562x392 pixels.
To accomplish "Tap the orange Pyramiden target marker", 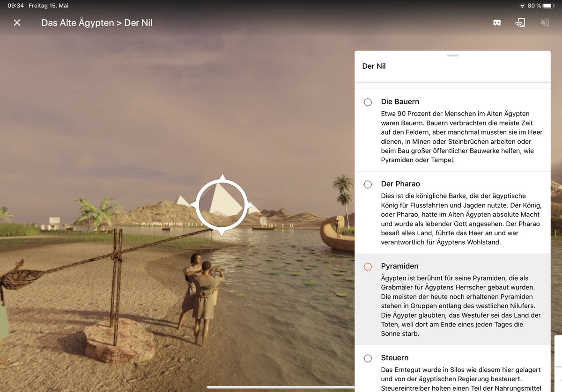I will [368, 267].
